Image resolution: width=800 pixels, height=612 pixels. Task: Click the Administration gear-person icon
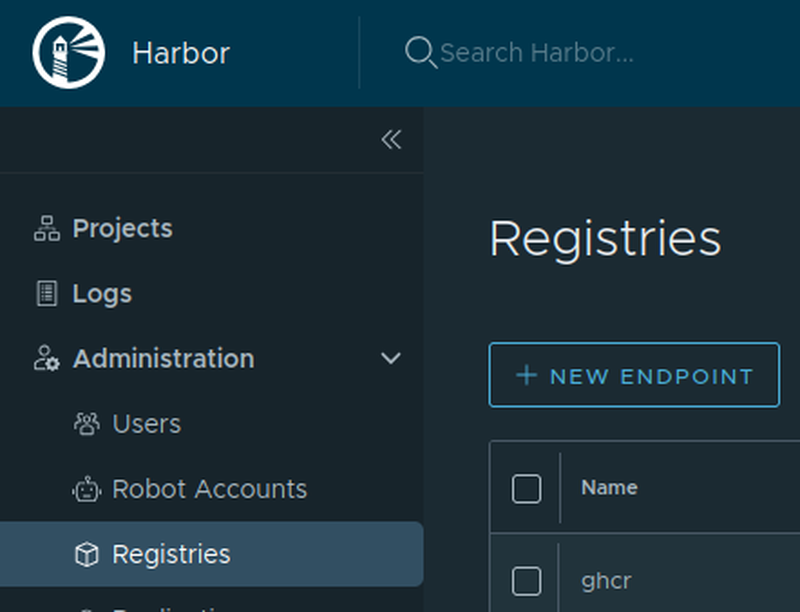47,359
